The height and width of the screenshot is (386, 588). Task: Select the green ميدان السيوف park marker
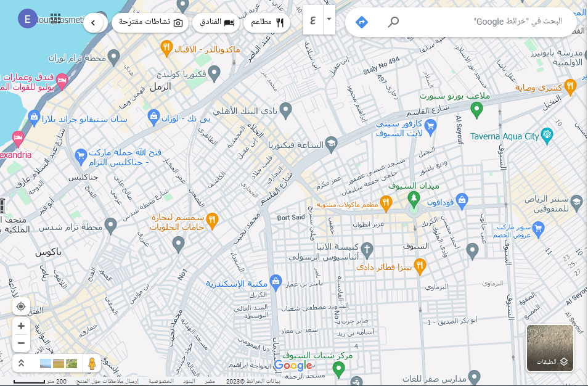click(414, 199)
